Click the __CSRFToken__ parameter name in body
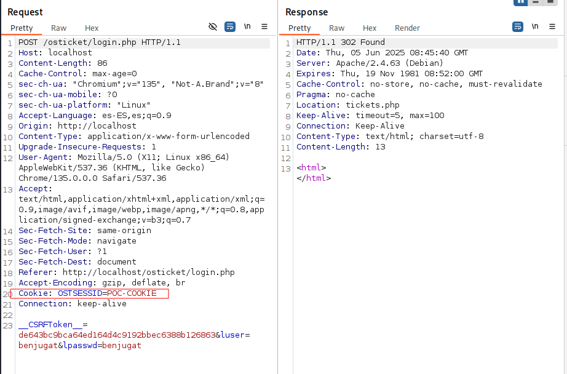This screenshot has width=567, height=374. [50, 325]
